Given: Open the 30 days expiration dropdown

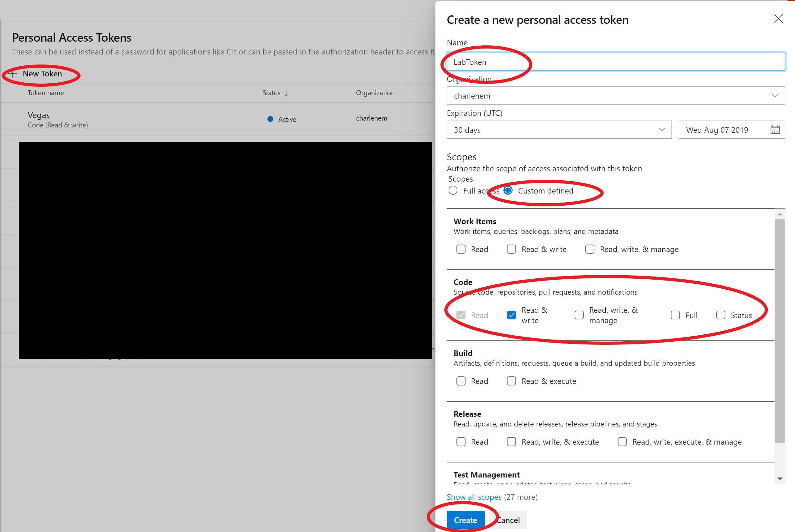Looking at the screenshot, I should coord(559,130).
